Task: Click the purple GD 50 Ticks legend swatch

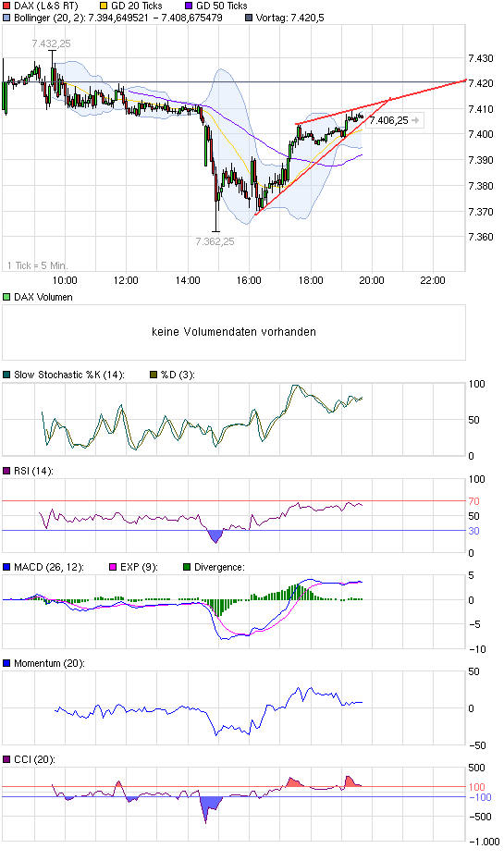Action: [x=189, y=6]
